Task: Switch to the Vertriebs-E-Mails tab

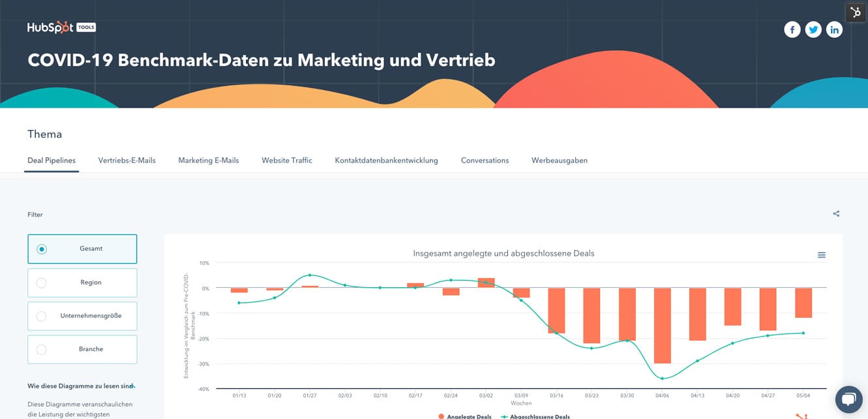Action: tap(127, 161)
